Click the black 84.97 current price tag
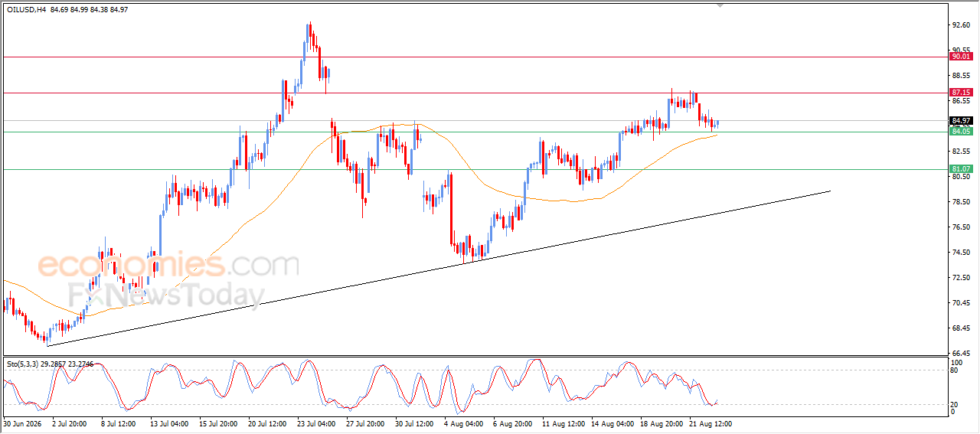Viewport: 980px width, 434px height. pyautogui.click(x=960, y=121)
